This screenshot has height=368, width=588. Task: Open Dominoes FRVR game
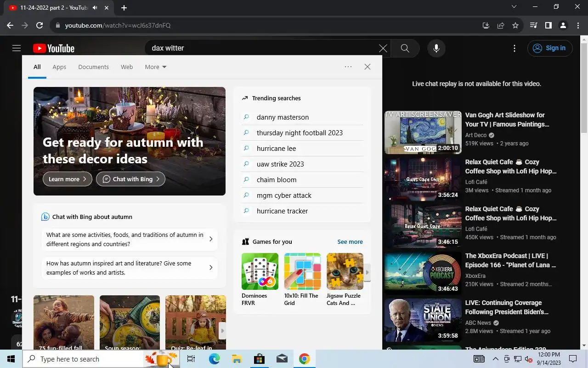(x=260, y=280)
